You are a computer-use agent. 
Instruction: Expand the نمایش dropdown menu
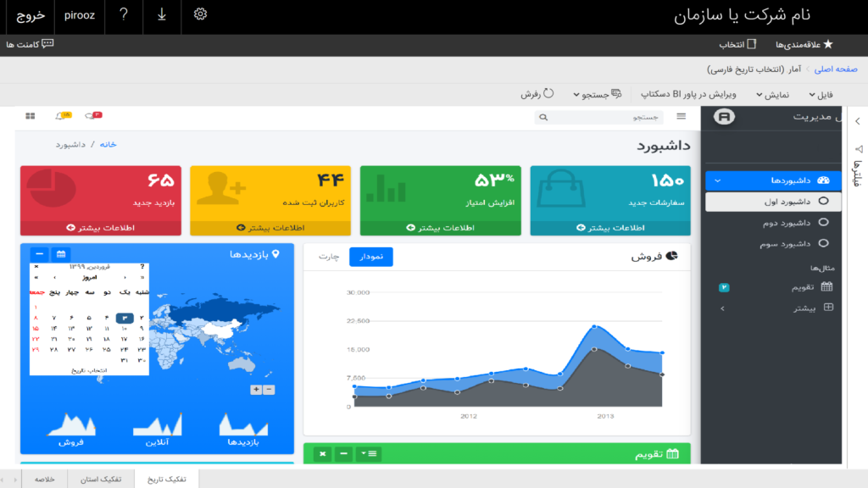click(x=773, y=95)
